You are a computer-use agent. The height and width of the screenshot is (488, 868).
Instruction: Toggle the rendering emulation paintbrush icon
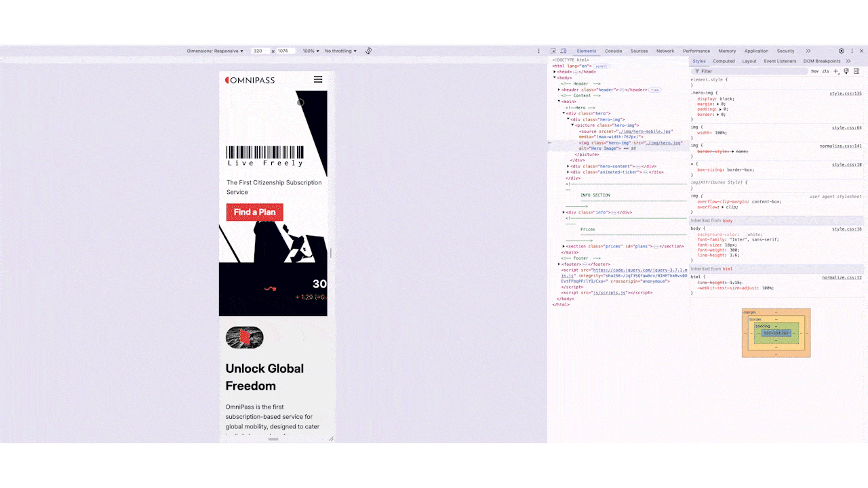(846, 71)
